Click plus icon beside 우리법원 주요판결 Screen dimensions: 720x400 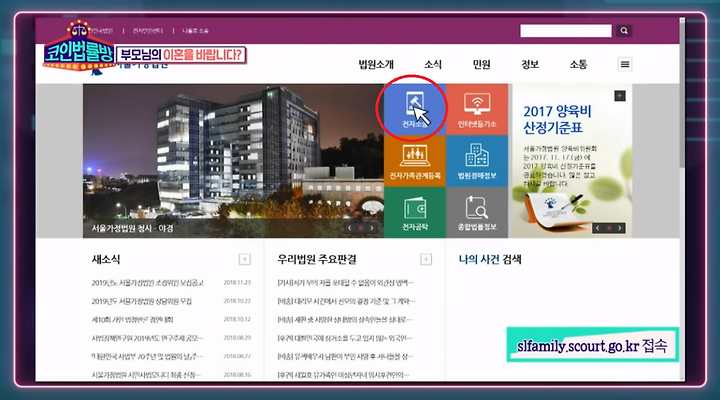pos(426,259)
